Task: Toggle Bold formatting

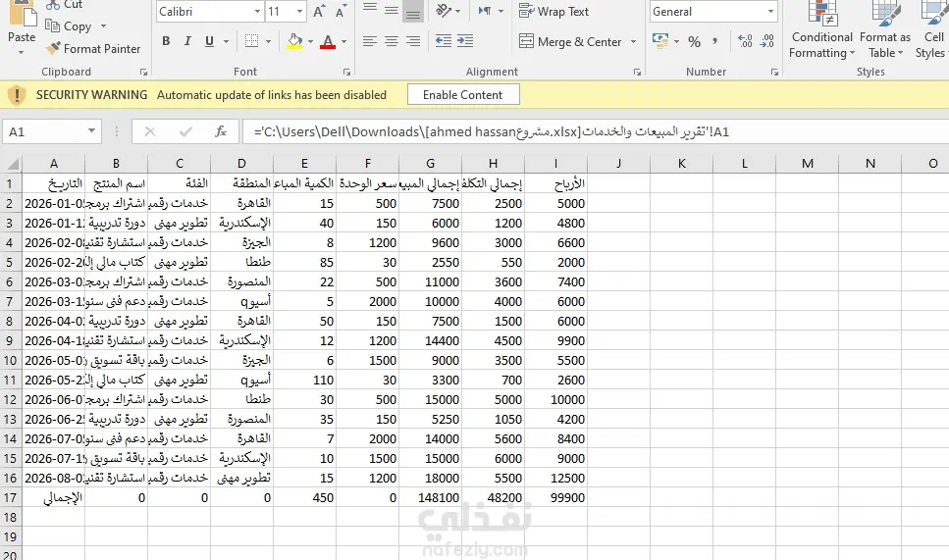Action: point(166,41)
